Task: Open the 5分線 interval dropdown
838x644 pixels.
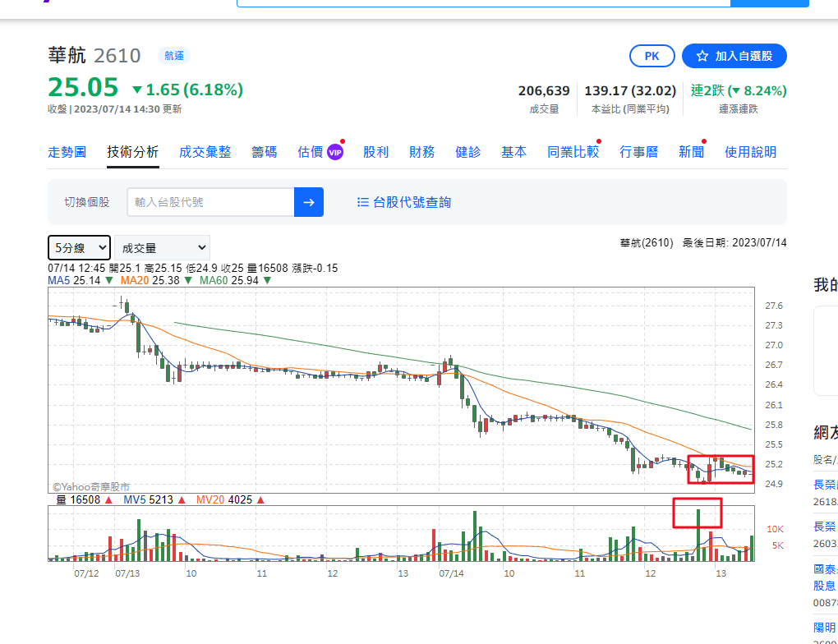Action: click(x=79, y=248)
